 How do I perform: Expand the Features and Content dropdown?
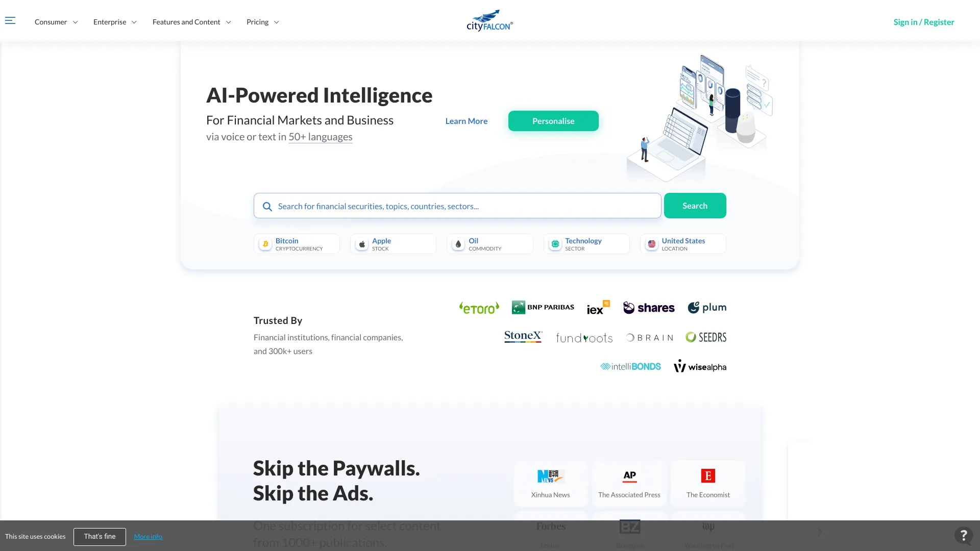[x=190, y=21]
